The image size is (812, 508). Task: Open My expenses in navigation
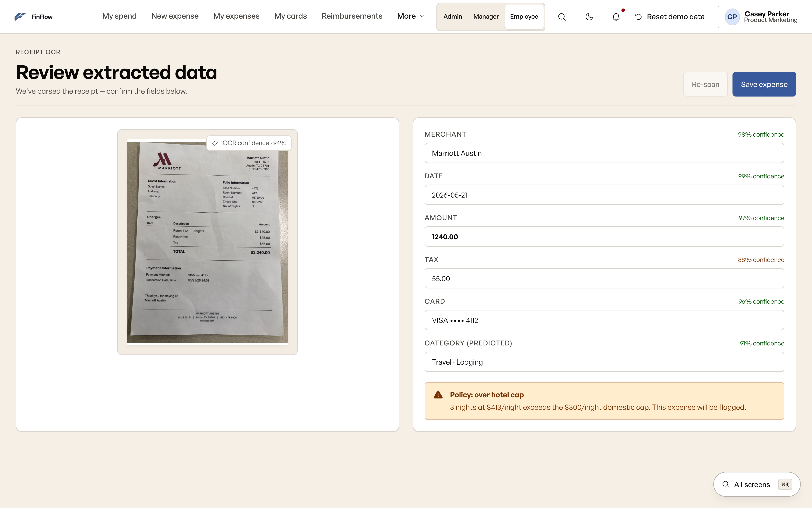pyautogui.click(x=236, y=16)
